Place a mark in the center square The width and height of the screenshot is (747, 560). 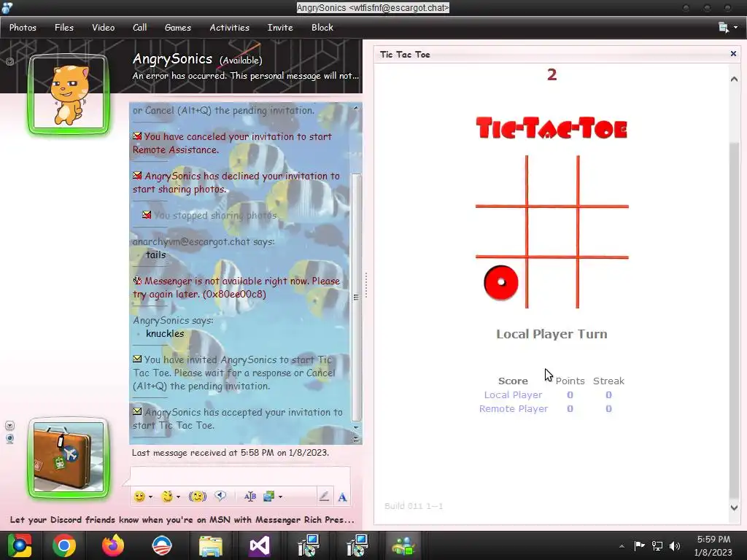coord(552,231)
